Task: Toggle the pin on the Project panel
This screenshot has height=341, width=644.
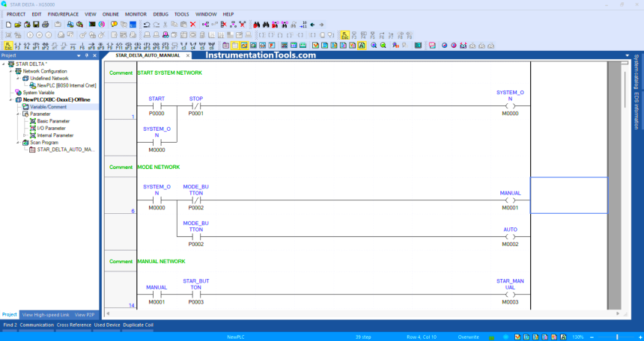Action: [x=87, y=55]
